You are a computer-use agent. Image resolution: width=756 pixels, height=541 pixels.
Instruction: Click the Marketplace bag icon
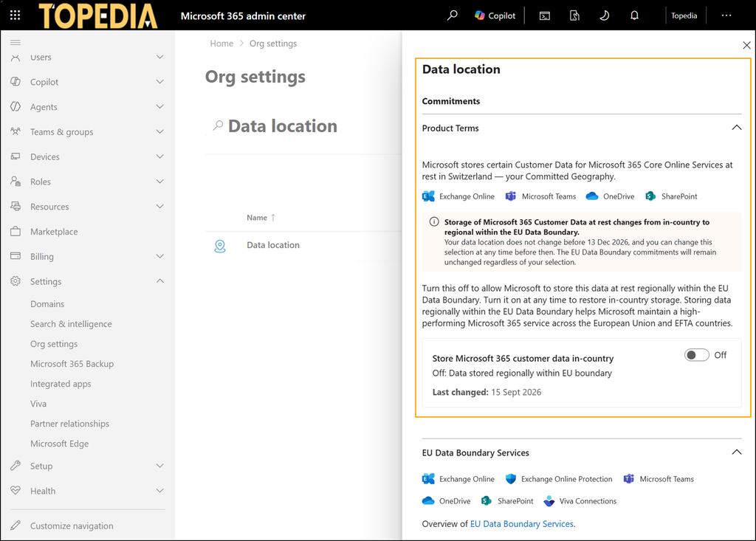click(x=16, y=231)
